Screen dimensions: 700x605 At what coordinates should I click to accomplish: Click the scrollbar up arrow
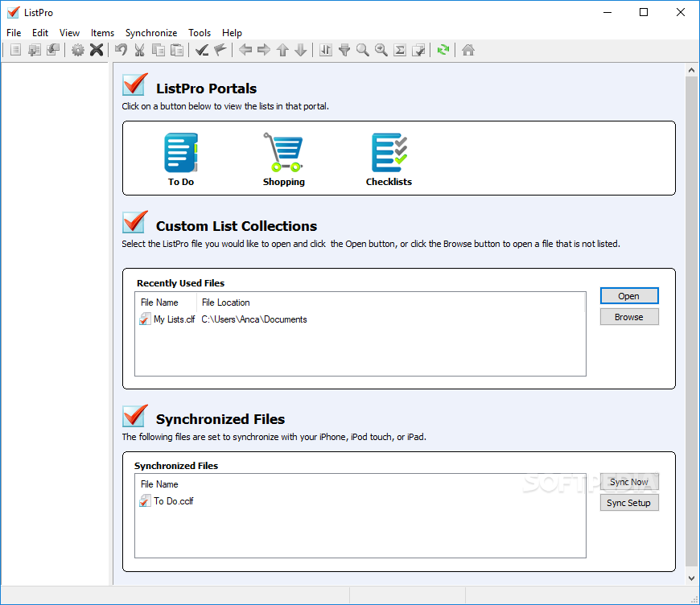(691, 70)
